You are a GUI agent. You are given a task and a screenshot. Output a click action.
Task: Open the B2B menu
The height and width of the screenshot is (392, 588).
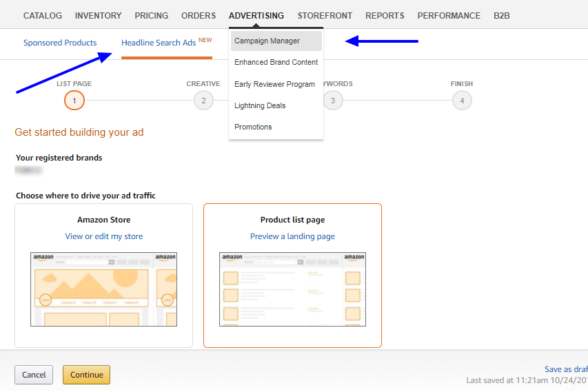(x=501, y=16)
